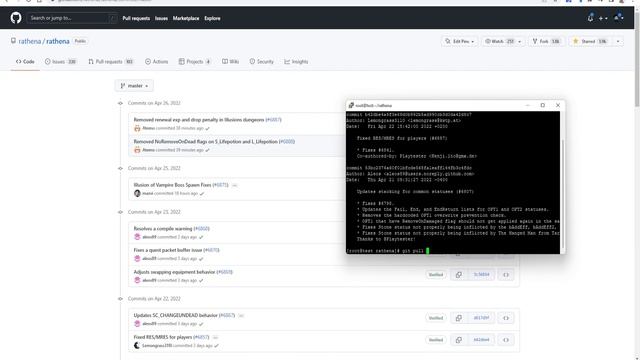This screenshot has height=360, width=640.
Task: Open the notifications bell in the header
Action: (x=590, y=18)
